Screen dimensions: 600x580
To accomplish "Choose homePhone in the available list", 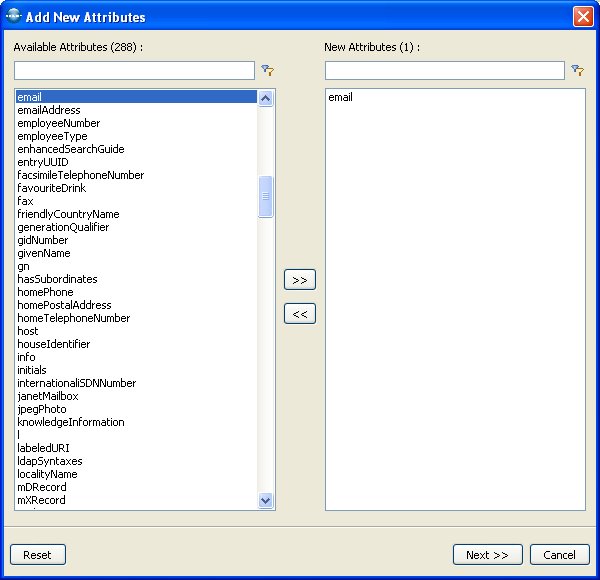I will click(x=45, y=292).
